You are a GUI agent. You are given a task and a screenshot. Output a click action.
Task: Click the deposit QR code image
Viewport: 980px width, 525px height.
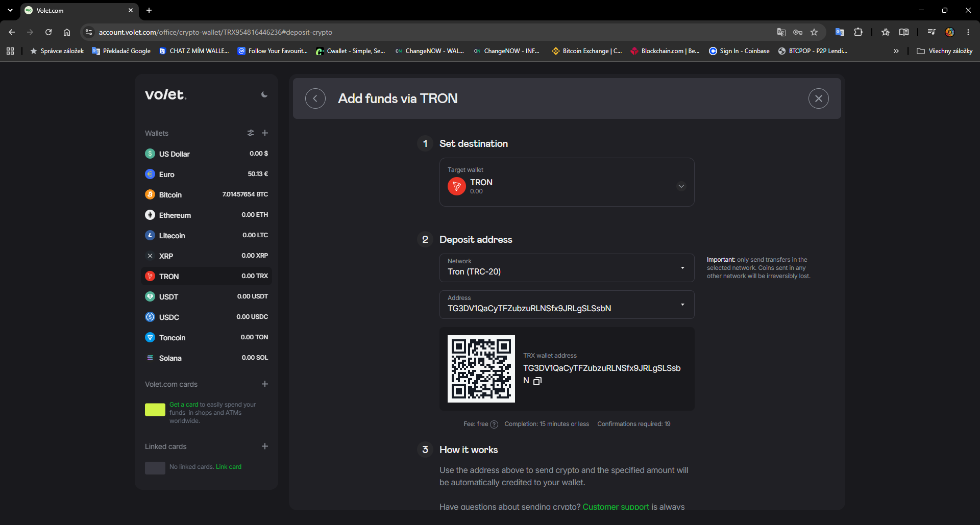481,369
